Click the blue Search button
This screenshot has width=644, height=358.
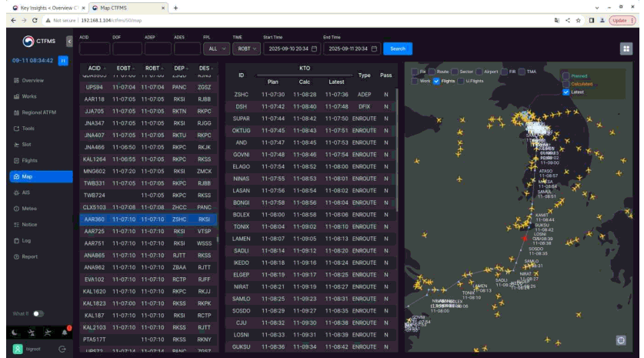398,49
